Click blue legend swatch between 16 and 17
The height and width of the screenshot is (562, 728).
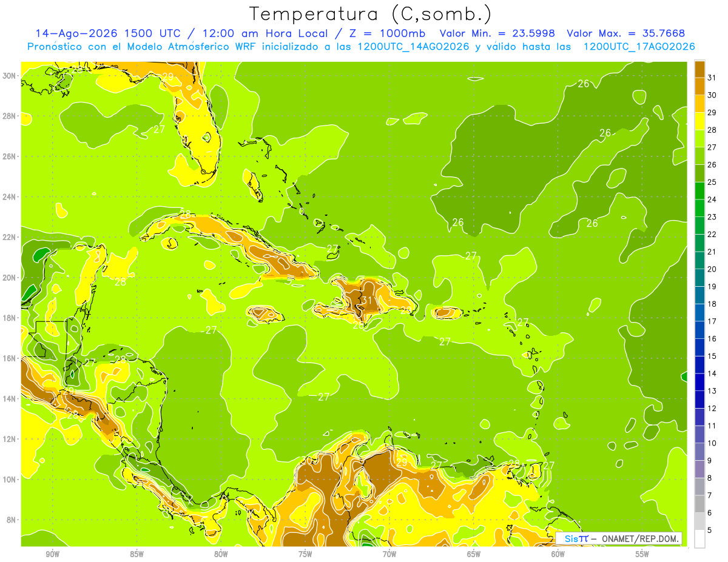click(699, 330)
